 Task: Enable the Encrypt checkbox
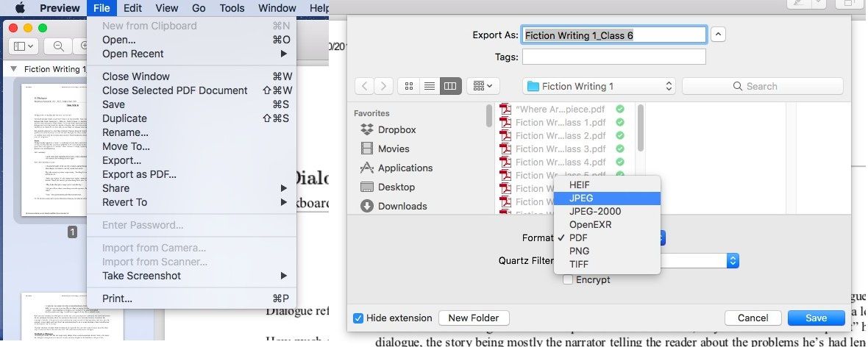[x=568, y=279]
